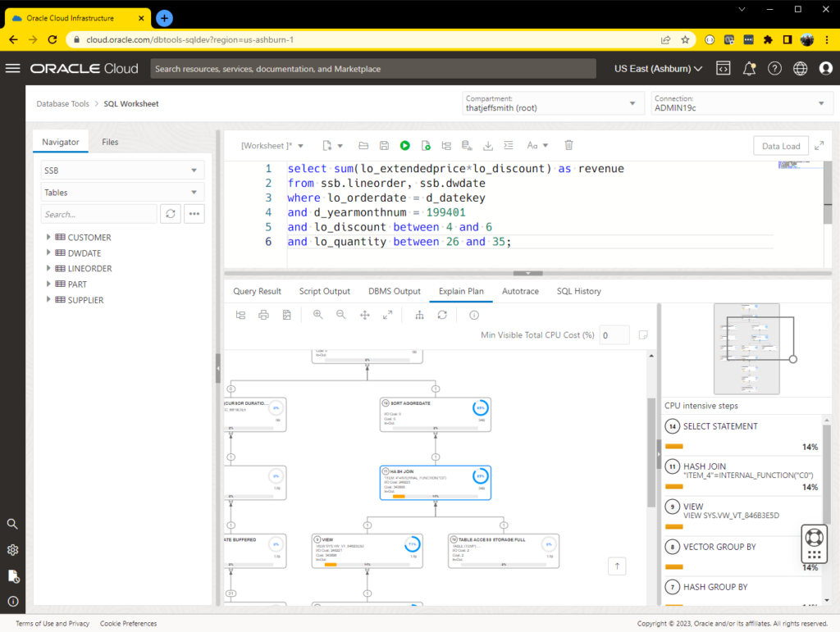
Task: Open the Compartment dropdown
Action: click(x=552, y=103)
